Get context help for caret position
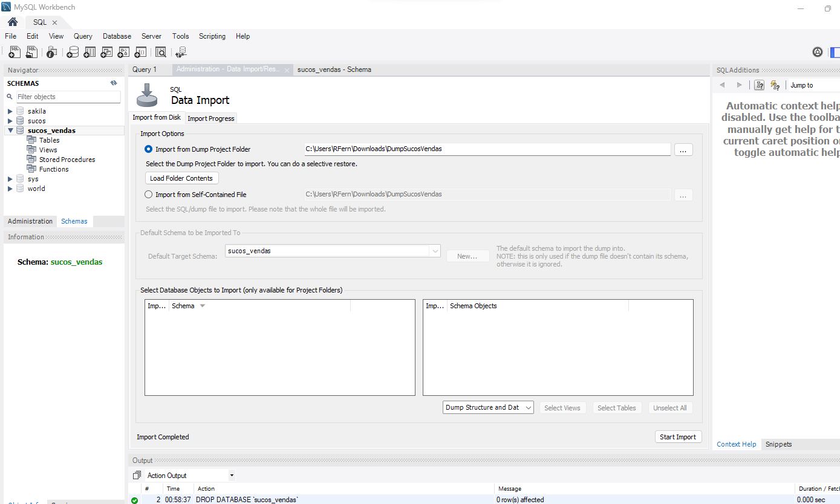The image size is (840, 504). 760,85
